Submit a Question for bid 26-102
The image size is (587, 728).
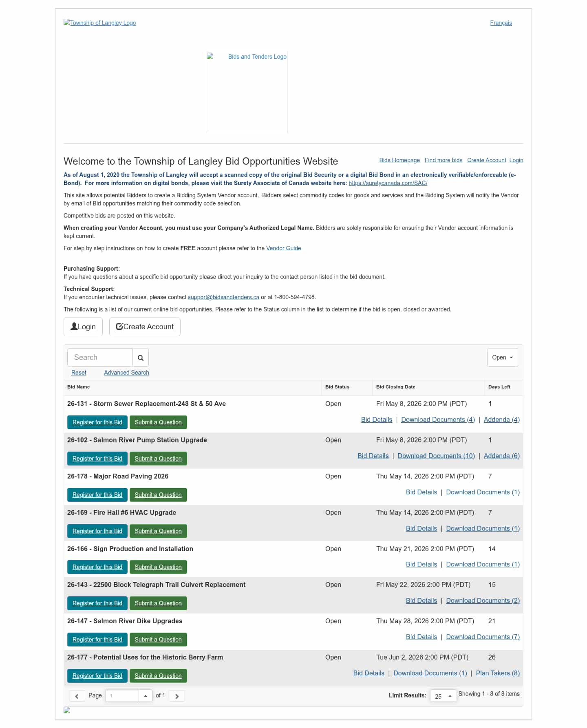[158, 459]
